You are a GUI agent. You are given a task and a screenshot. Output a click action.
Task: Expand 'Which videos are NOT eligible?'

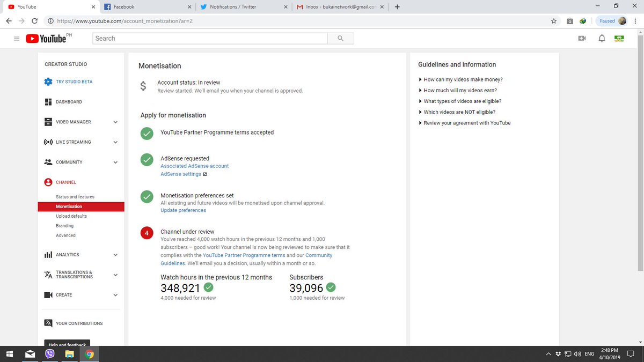coord(457,112)
